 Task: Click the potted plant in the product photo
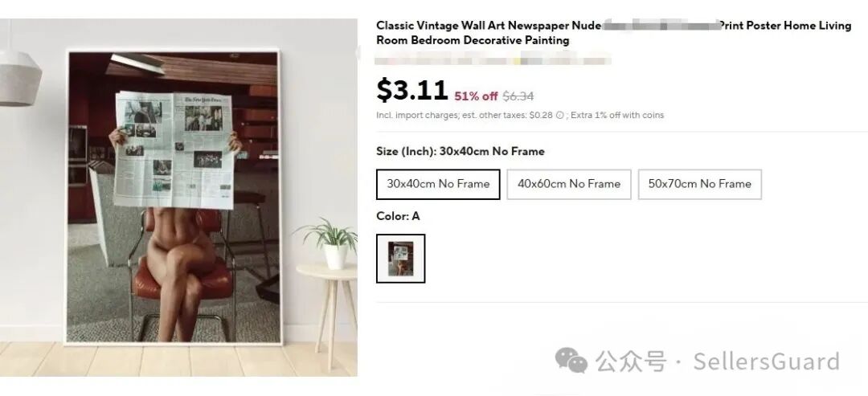click(x=331, y=243)
